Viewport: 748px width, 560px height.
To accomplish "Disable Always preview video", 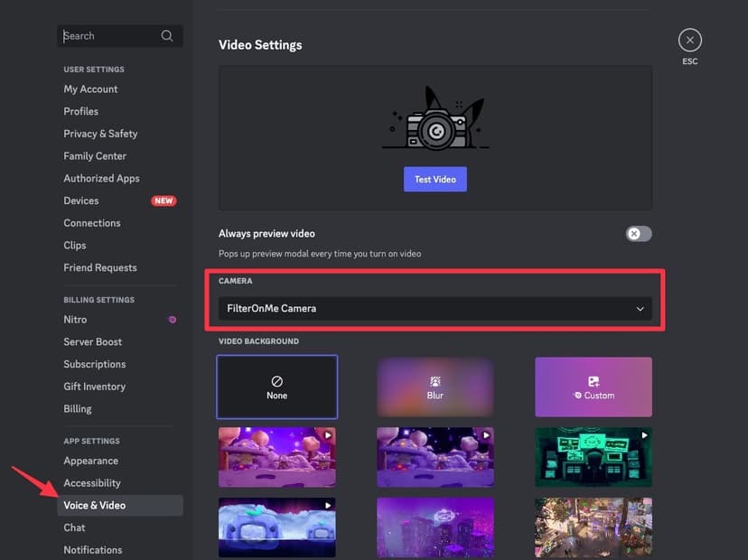I will click(638, 233).
